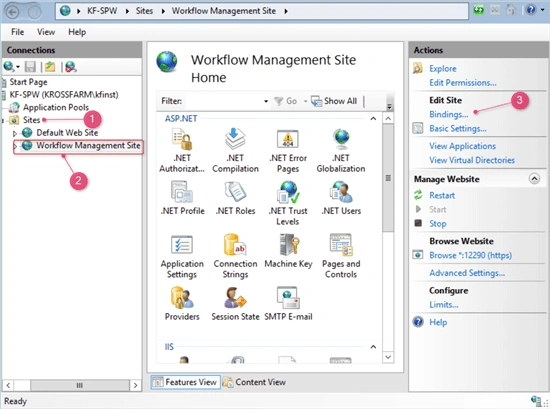Image resolution: width=550 pixels, height=409 pixels.
Task: Select Start Page in Connections tree
Action: 28,82
